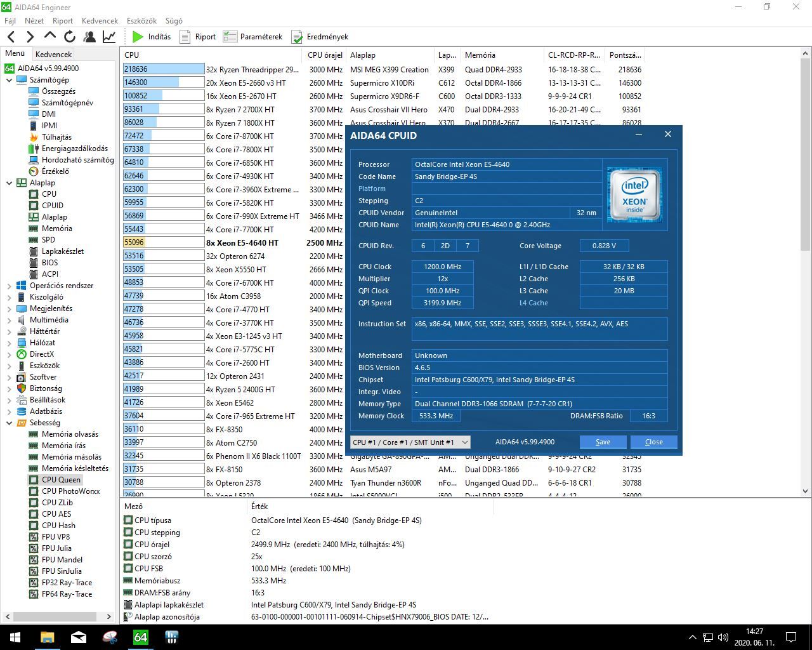
Task: Click the Intel Xeon inside logo
Action: [x=634, y=195]
